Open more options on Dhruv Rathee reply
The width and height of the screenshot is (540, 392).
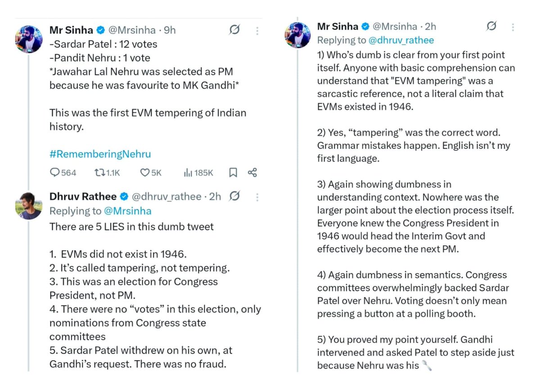(x=257, y=197)
